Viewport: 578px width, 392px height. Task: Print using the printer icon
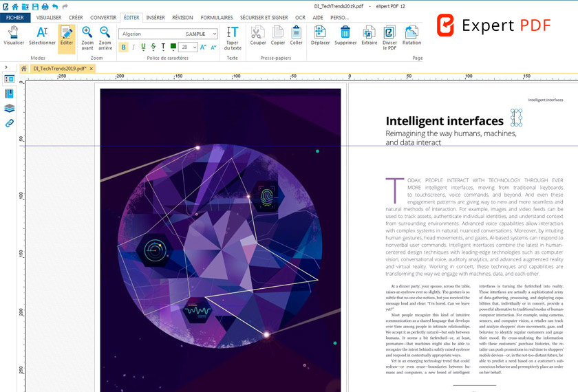coord(45,6)
